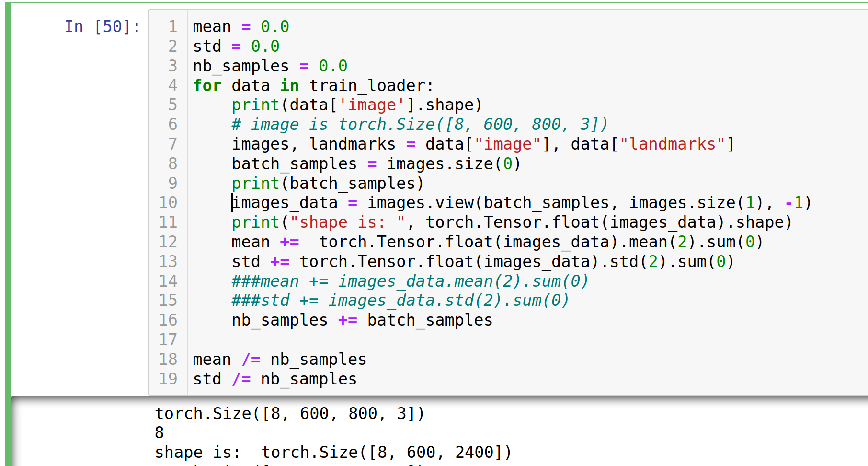Viewport: 868px width, 466px height.
Task: Click line number 17 in the gutter
Action: pyautogui.click(x=168, y=339)
